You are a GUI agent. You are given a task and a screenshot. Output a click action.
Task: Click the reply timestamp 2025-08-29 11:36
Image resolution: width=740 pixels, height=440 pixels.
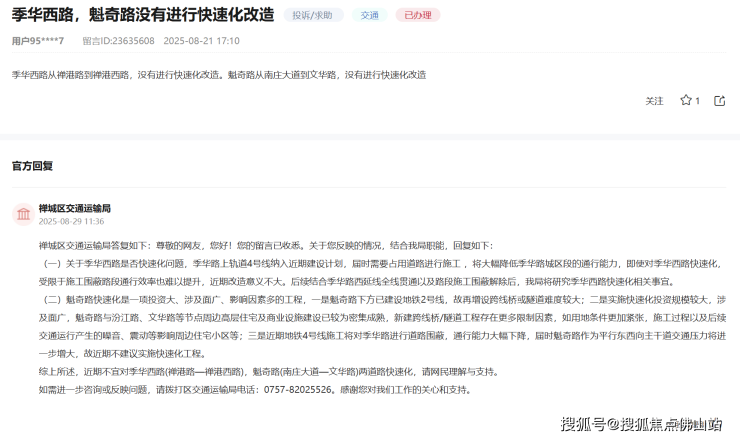click(x=71, y=221)
